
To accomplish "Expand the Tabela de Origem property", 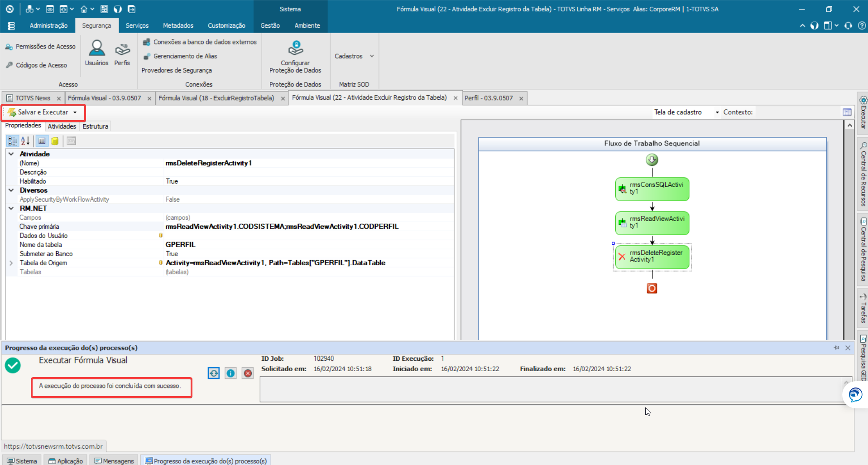I will tap(11, 263).
